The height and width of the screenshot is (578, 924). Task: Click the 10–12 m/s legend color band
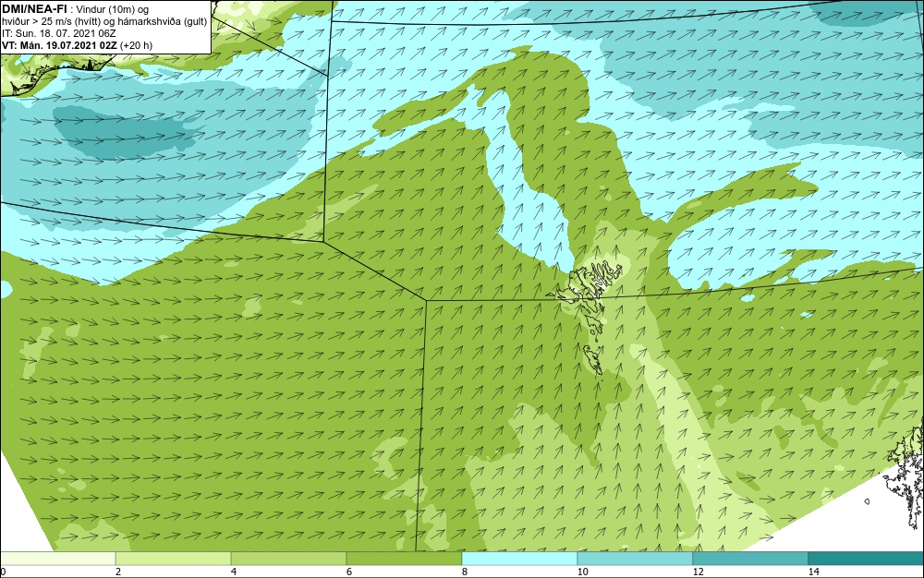point(636,559)
